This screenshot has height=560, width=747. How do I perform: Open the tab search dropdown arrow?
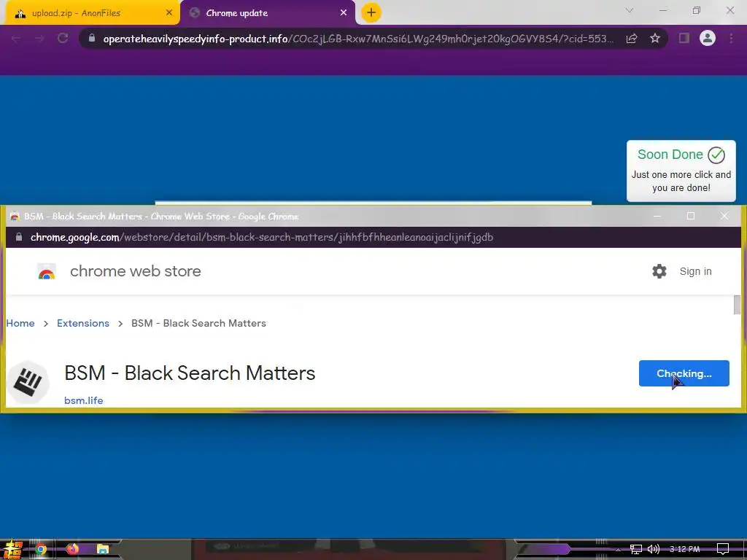[x=630, y=10]
